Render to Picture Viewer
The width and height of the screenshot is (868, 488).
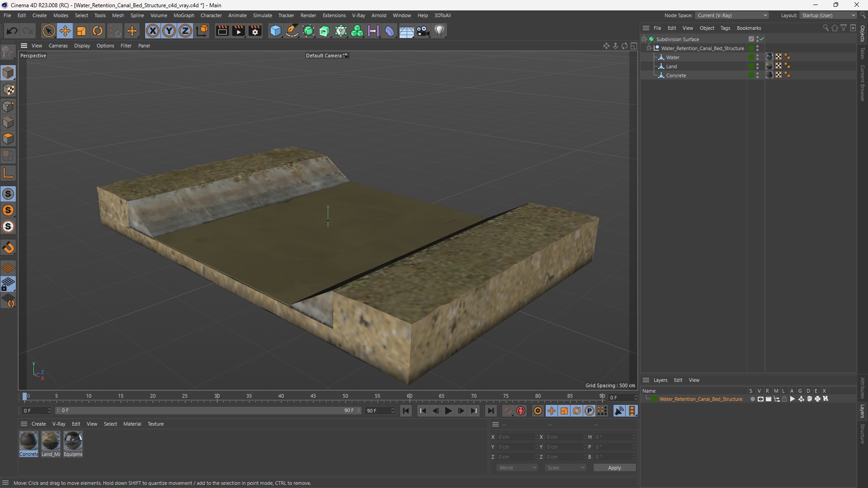click(238, 31)
